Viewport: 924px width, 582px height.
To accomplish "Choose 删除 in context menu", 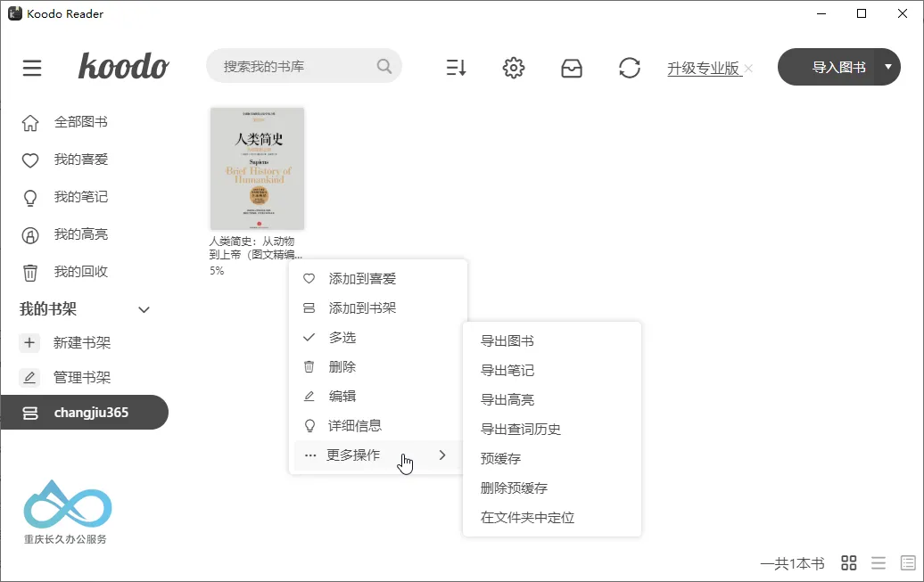I will (378, 367).
